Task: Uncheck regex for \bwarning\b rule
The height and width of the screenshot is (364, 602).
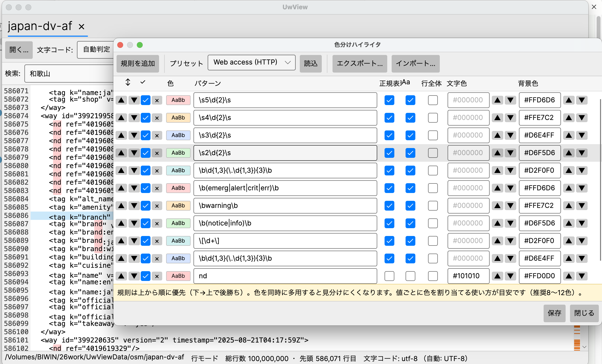Action: coord(389,206)
